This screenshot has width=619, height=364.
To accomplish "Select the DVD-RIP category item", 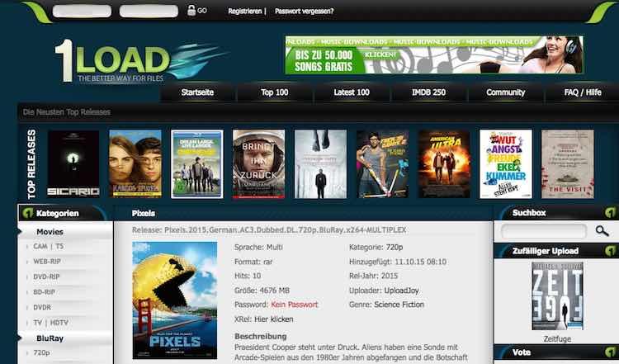I will click(46, 277).
